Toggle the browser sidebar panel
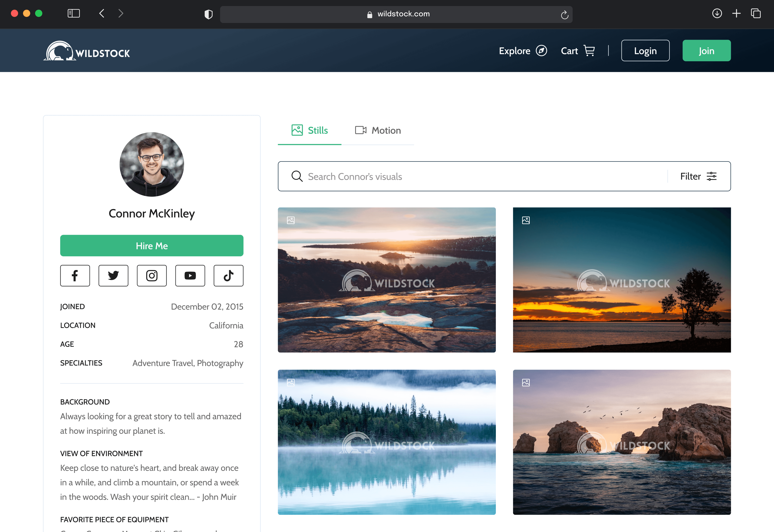 tap(74, 14)
